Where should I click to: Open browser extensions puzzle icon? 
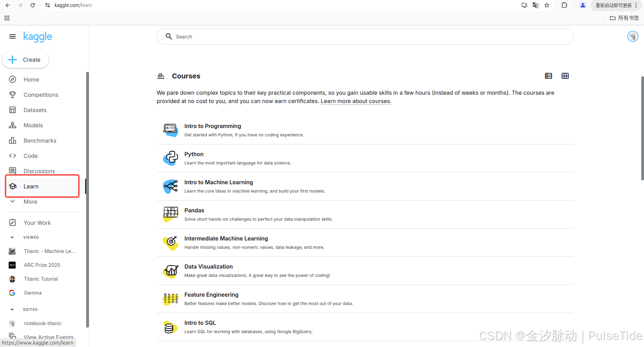pyautogui.click(x=564, y=5)
